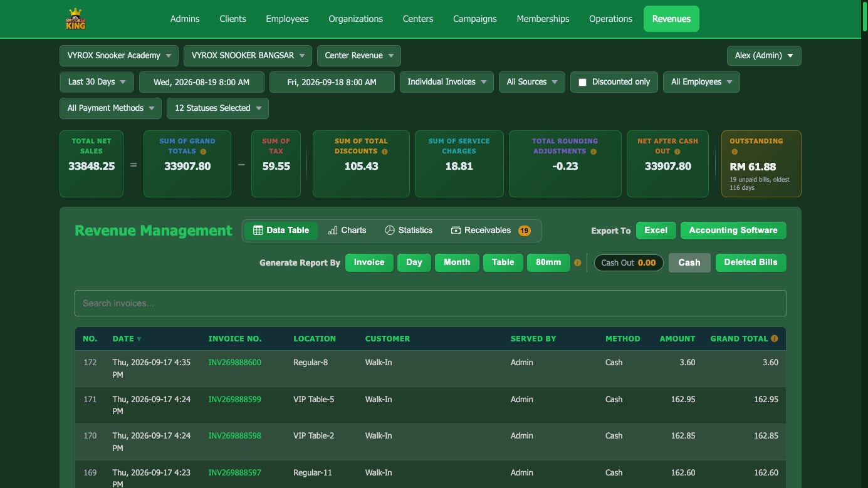Click info icon under Outstanding label
This screenshot has height=488, width=868.
[734, 152]
